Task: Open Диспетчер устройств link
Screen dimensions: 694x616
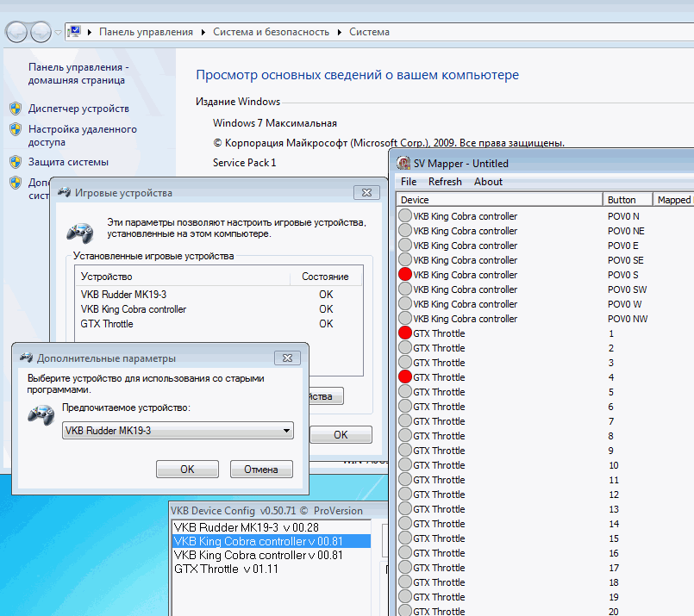Action: (78, 109)
